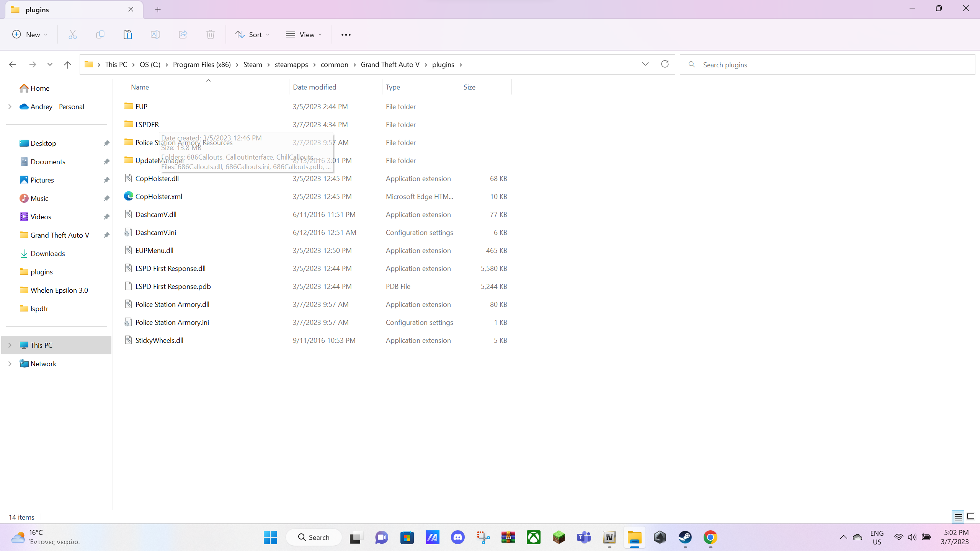Click the Back navigation arrow
Image resolution: width=980 pixels, height=551 pixels.
point(12,65)
